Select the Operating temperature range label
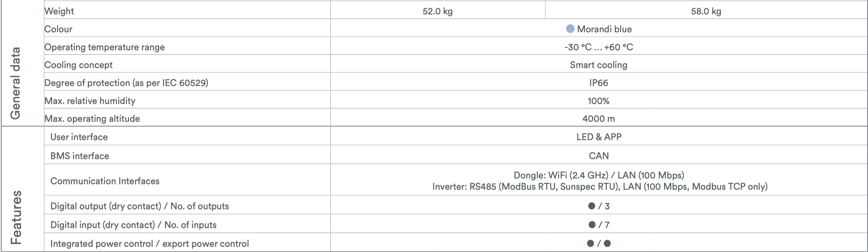Image resolution: width=868 pixels, height=252 pixels. click(104, 47)
